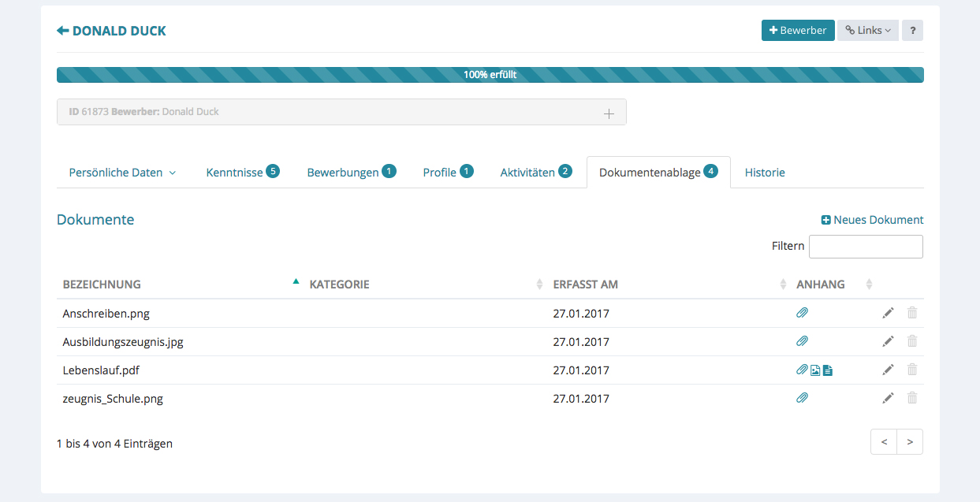Click the trash icon for Anschreiben.png

pos(912,313)
